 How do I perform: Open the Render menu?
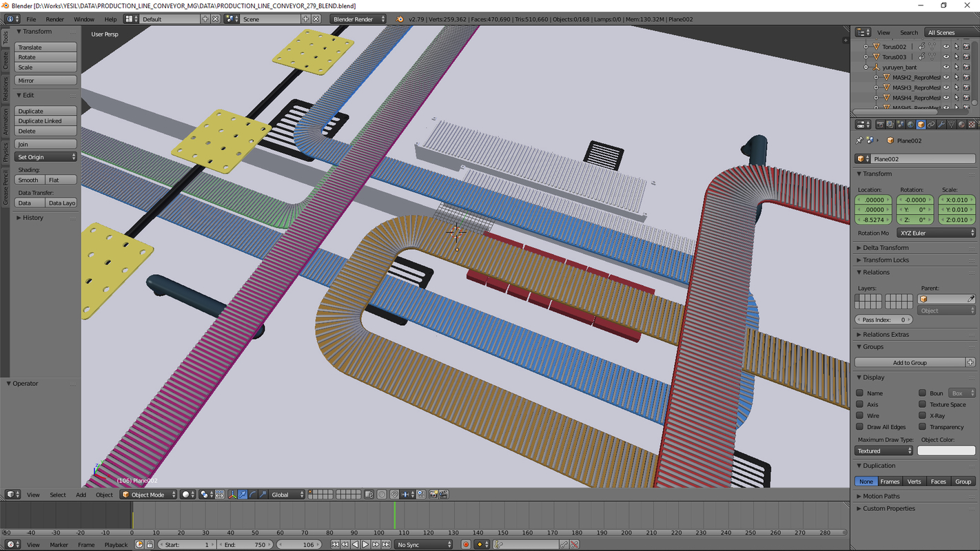pos(54,19)
